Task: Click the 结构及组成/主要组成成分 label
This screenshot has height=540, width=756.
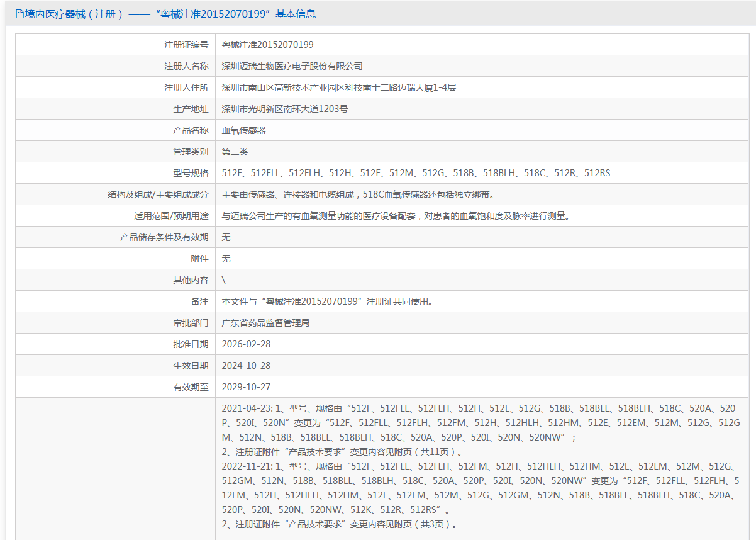Action: click(158, 194)
